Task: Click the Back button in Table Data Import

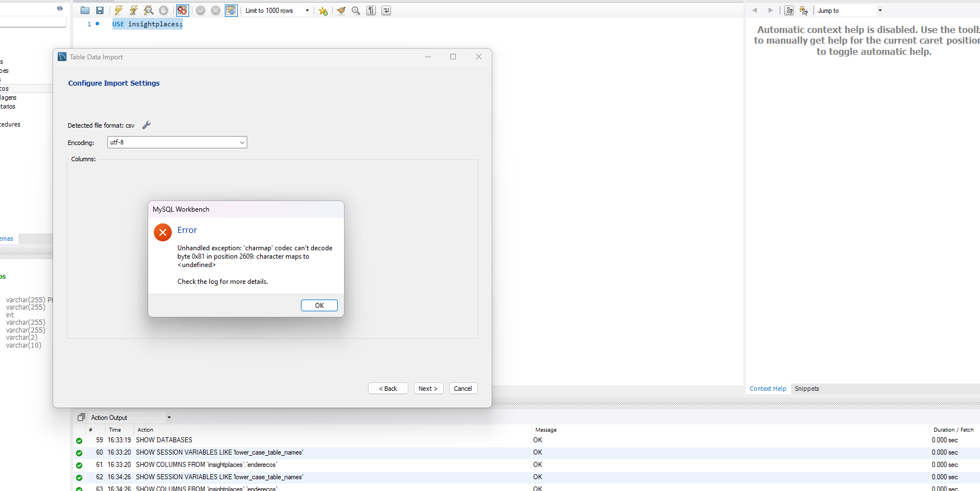Action: [x=388, y=389]
